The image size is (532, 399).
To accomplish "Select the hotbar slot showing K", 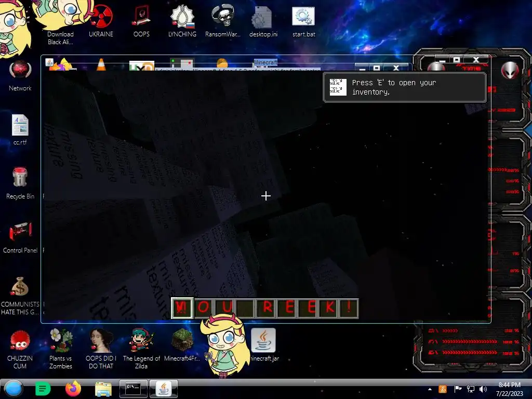I will (x=329, y=308).
